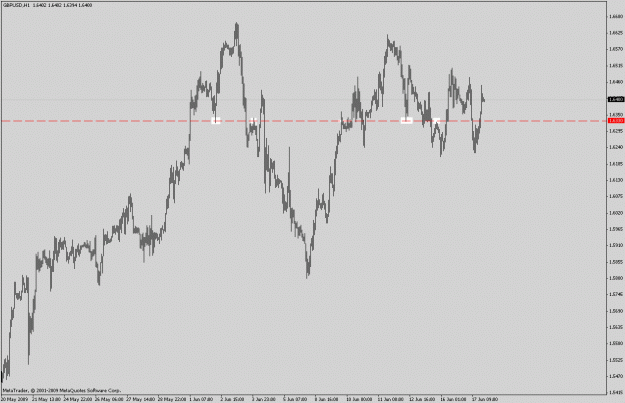Click the 27 May 14:00 time label
Screen dimensions: 625x403
(x=141, y=399)
